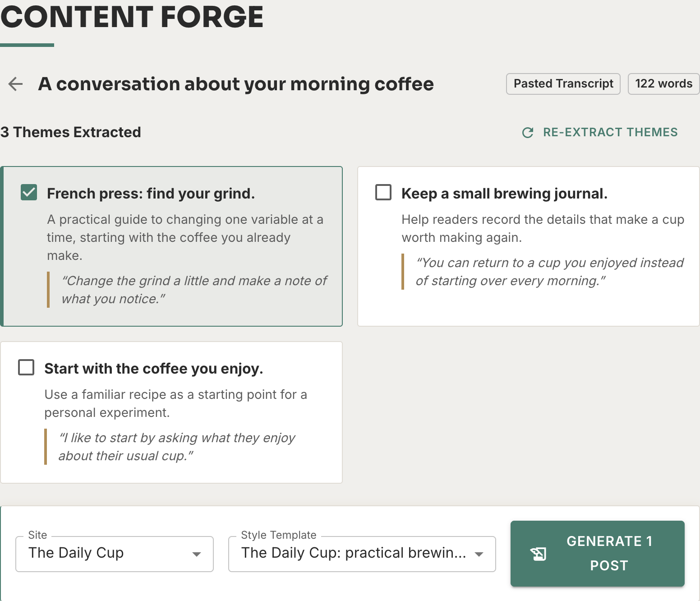
Task: Click description 'A practical guide to changing one variable'
Action: pyautogui.click(x=185, y=237)
